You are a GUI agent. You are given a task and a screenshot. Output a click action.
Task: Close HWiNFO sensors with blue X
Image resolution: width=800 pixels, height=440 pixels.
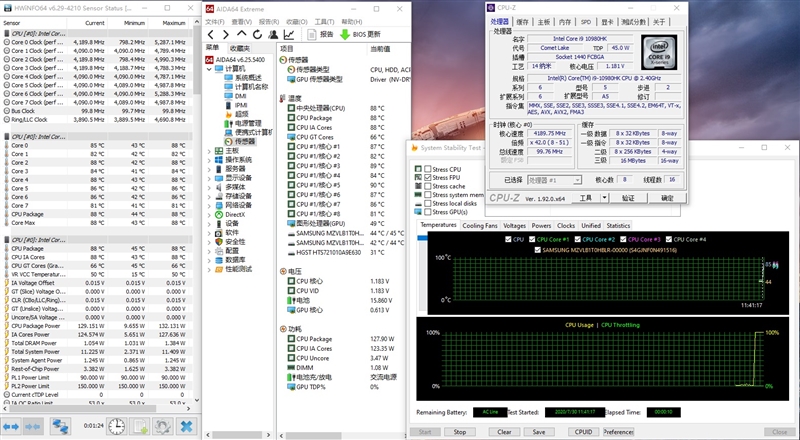[186, 426]
